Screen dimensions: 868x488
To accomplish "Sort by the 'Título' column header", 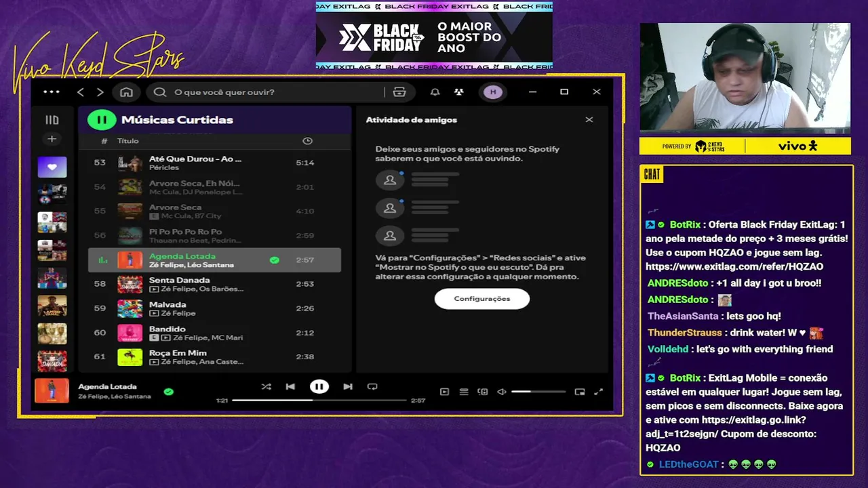I will 128,141.
